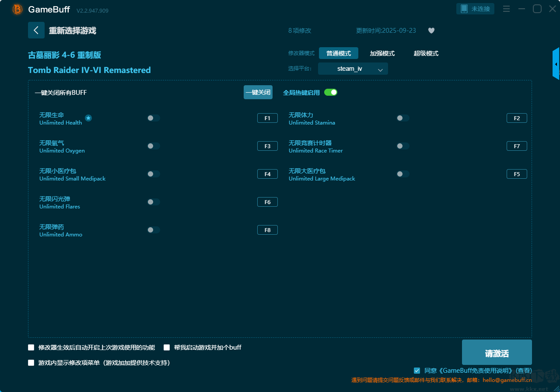Screen dimensions: 560x392
Task: Toggle Unlimited Oxygen switch
Action: [154, 146]
